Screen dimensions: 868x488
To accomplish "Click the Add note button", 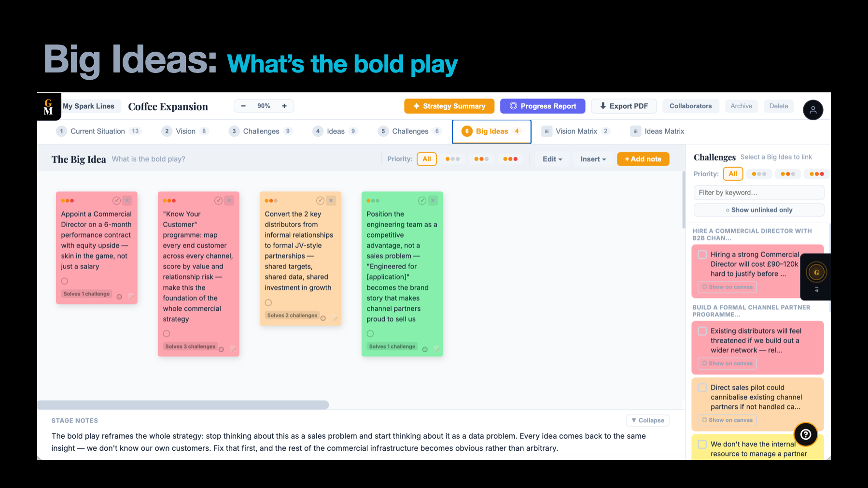I will click(x=643, y=159).
